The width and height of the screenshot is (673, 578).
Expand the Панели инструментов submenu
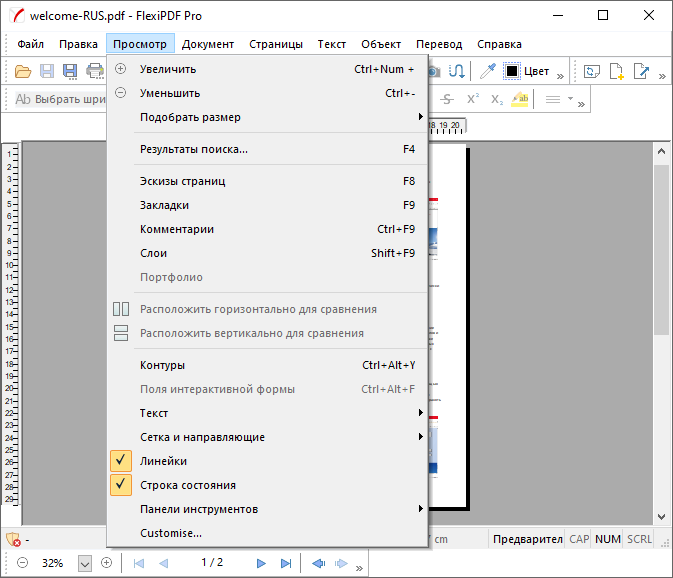(268, 509)
